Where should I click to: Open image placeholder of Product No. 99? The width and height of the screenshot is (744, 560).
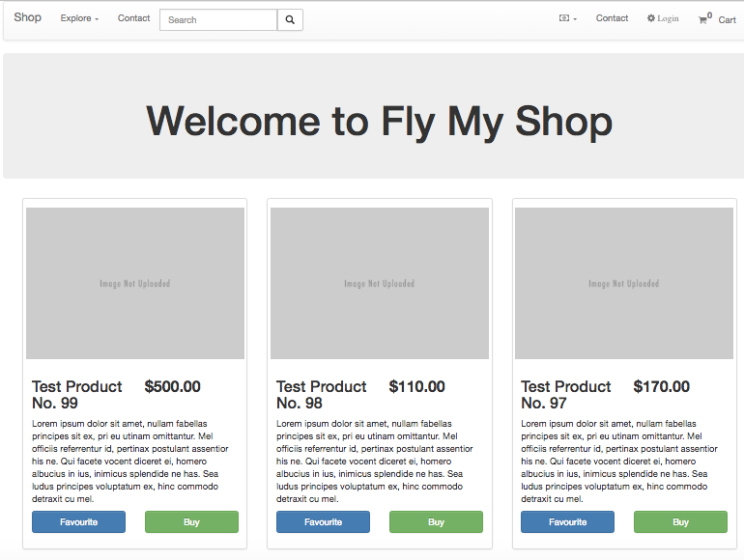point(135,283)
